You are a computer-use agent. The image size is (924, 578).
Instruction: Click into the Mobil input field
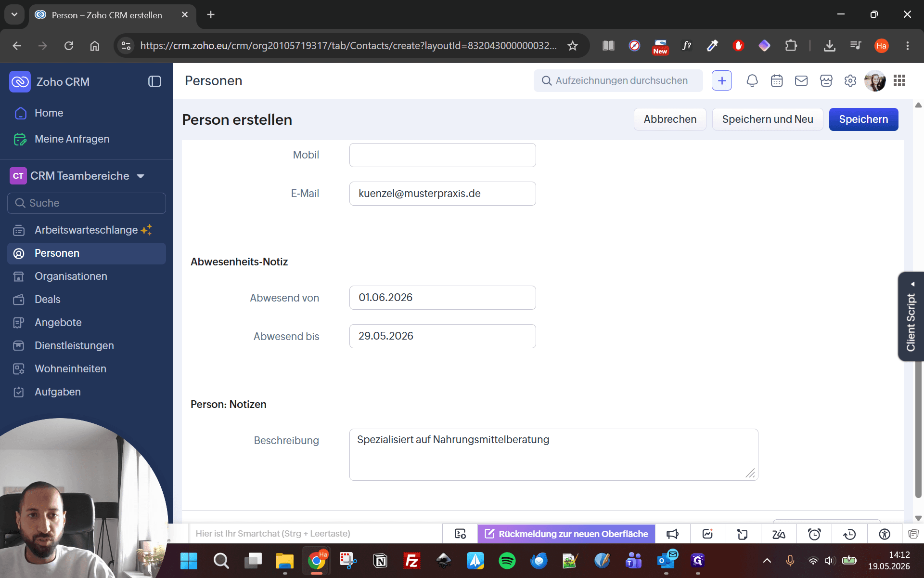click(442, 155)
